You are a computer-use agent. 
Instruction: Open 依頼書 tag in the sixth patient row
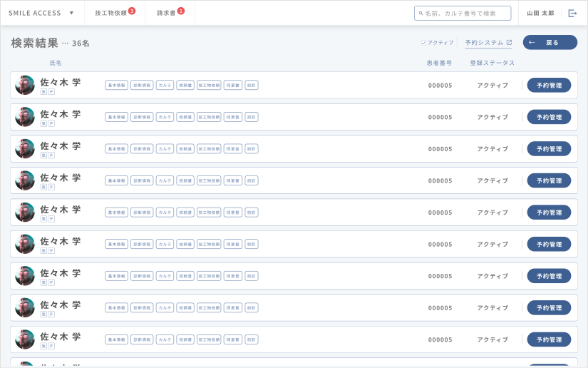click(x=185, y=244)
